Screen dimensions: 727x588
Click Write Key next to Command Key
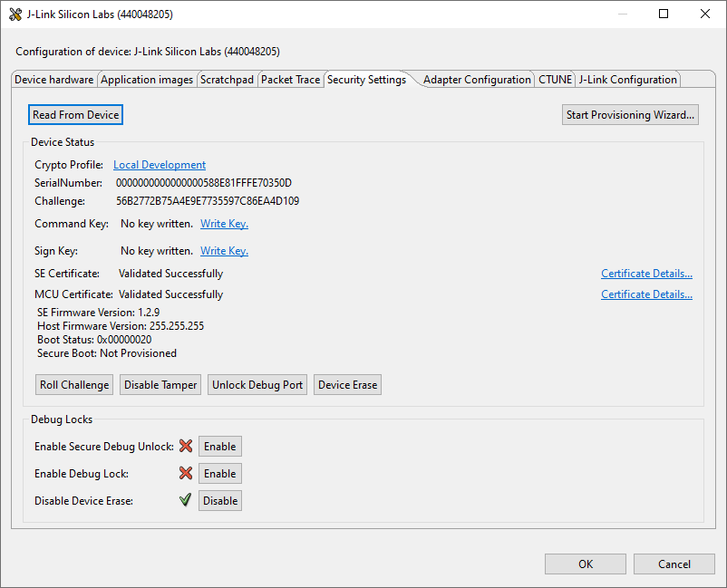[x=223, y=223]
